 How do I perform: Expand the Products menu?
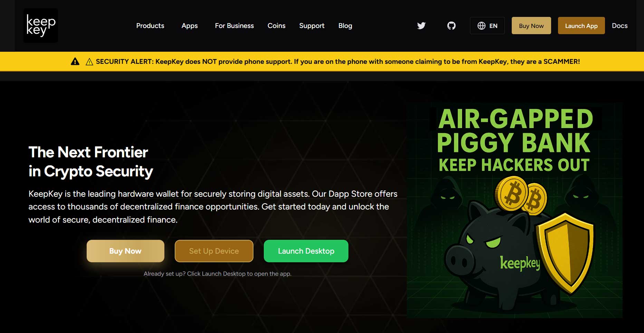(x=150, y=26)
